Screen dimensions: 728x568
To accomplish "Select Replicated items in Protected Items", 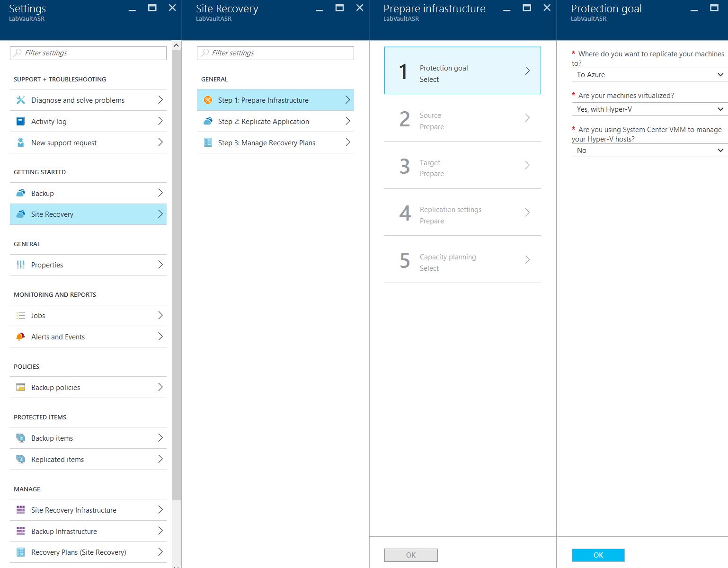I will (88, 459).
